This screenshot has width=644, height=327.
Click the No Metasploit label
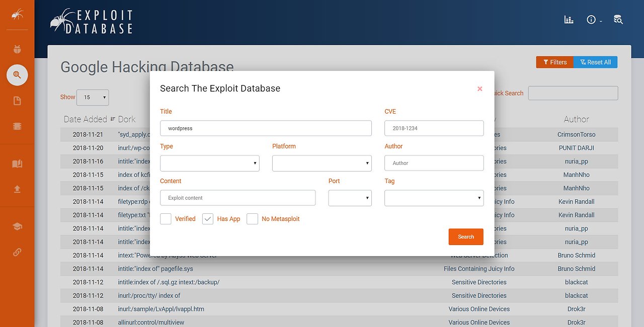tap(281, 219)
